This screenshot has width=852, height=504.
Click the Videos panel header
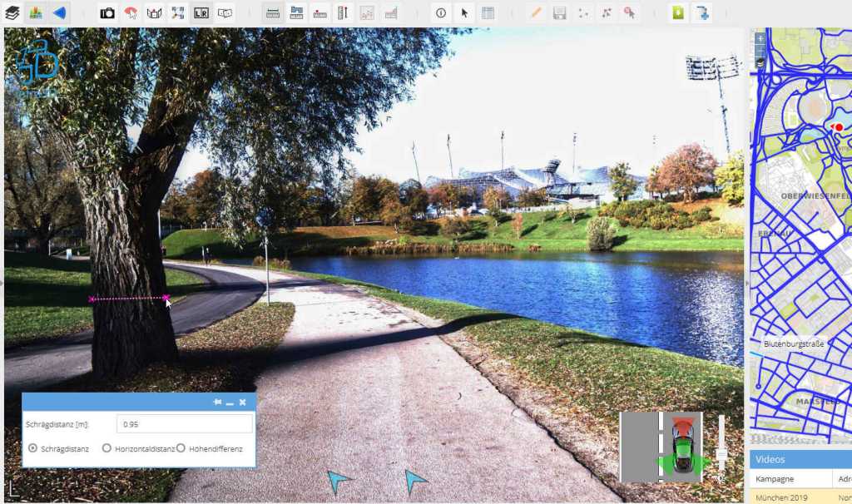[x=800, y=459]
